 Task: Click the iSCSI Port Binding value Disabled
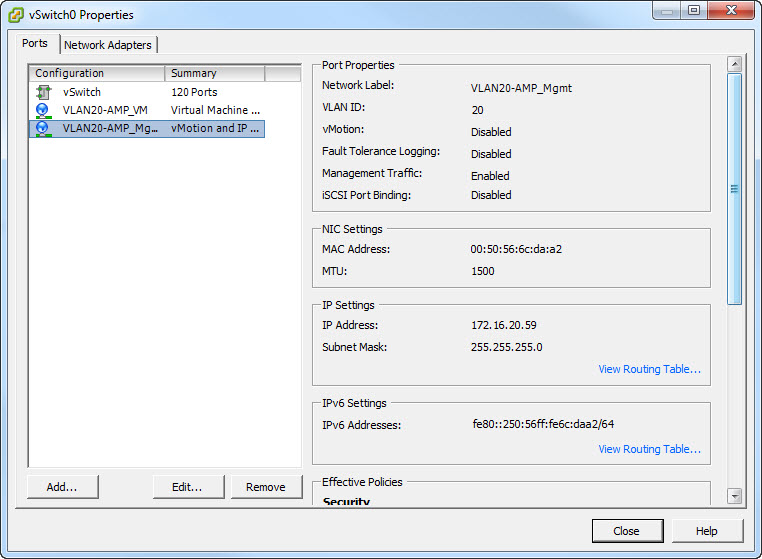pyautogui.click(x=491, y=195)
